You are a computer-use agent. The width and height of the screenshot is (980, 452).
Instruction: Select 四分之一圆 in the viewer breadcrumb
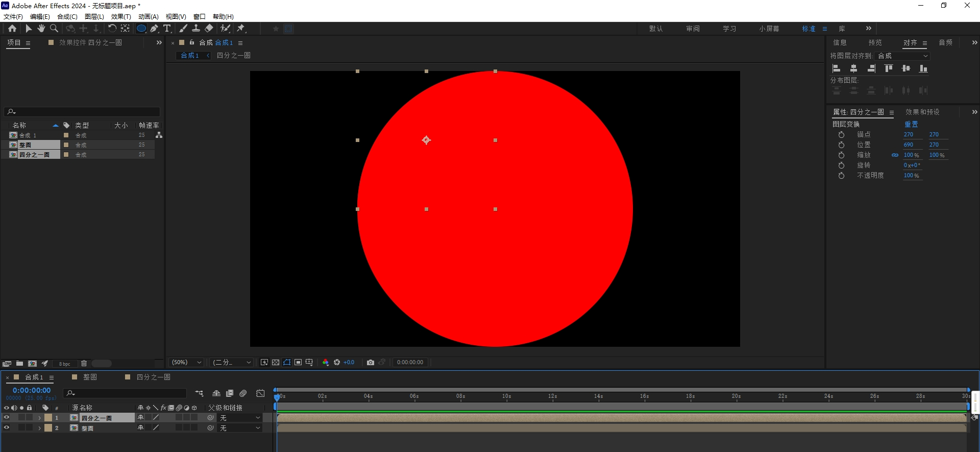[233, 56]
